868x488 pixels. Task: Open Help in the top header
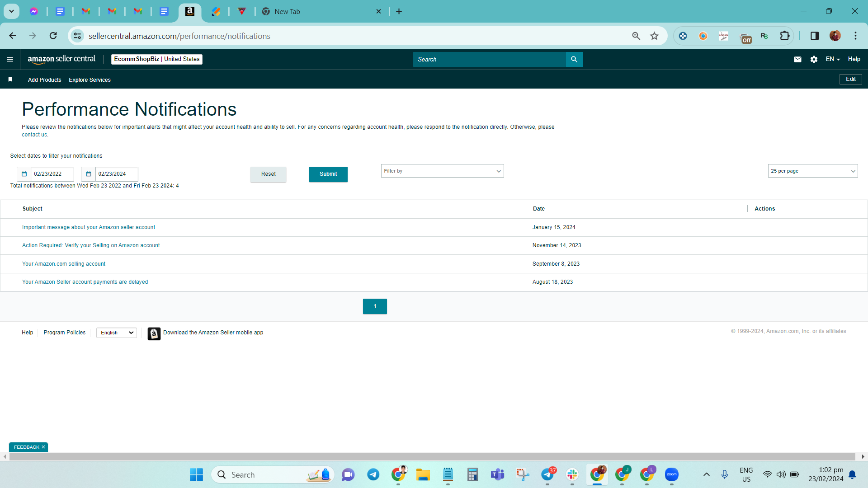(854, 59)
